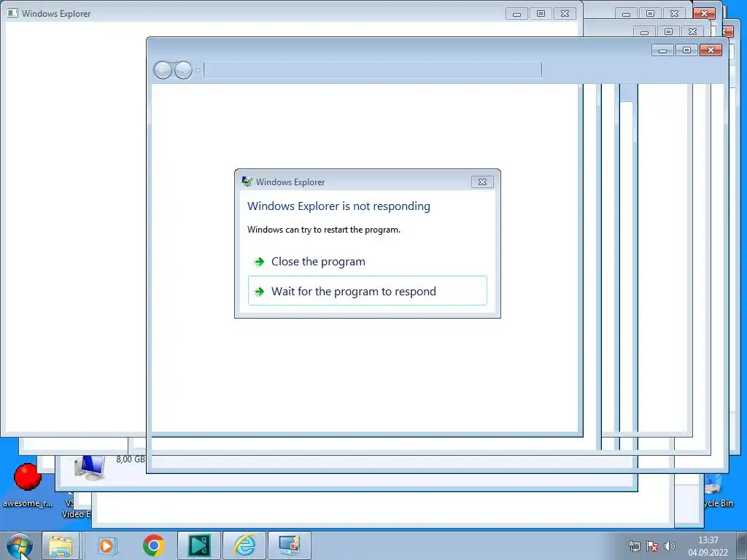747x560 pixels.
Task: Close the window titled Windows Explorer
Action: pos(565,14)
